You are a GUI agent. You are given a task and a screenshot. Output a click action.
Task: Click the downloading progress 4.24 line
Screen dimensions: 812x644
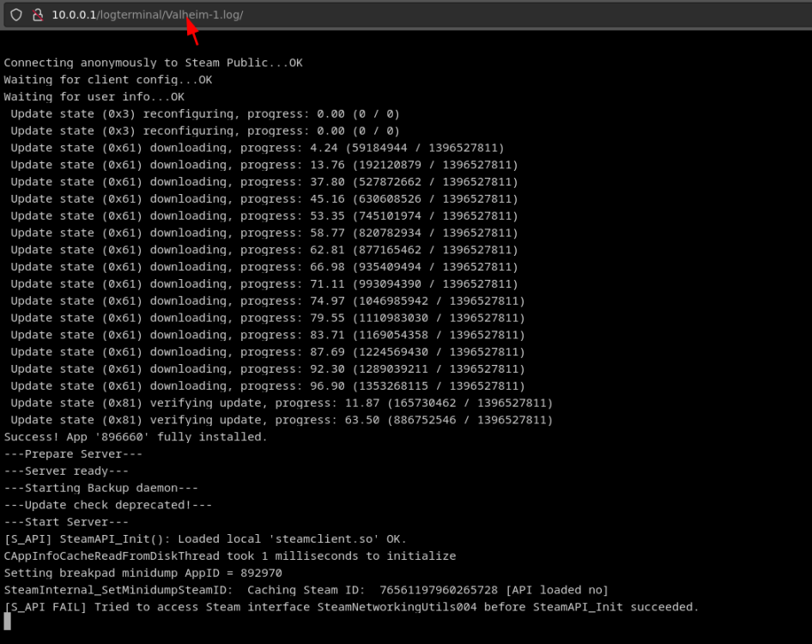pyautogui.click(x=258, y=149)
